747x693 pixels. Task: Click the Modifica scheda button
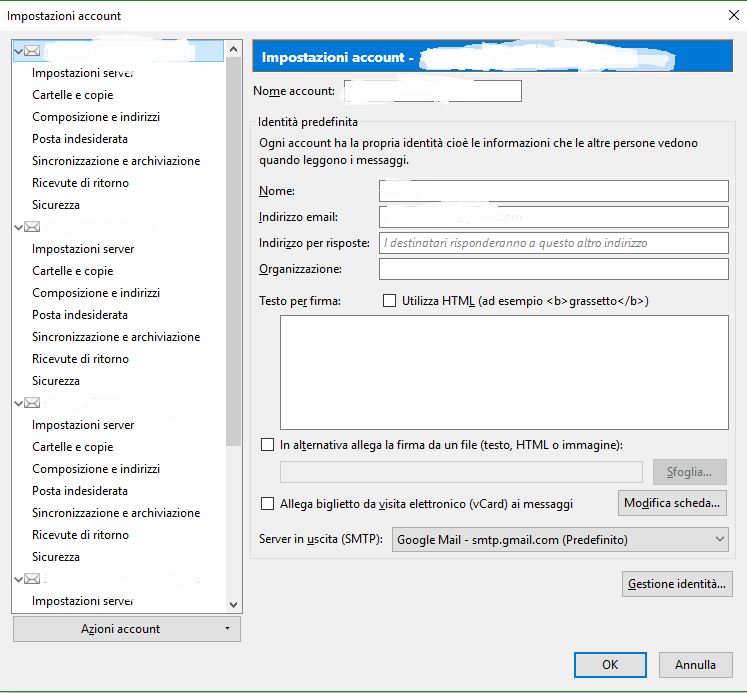[672, 503]
